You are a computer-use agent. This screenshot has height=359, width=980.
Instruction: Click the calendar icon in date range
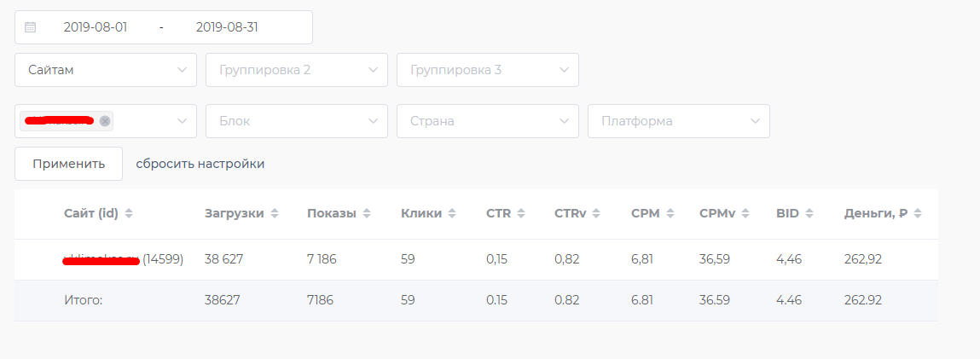click(30, 27)
